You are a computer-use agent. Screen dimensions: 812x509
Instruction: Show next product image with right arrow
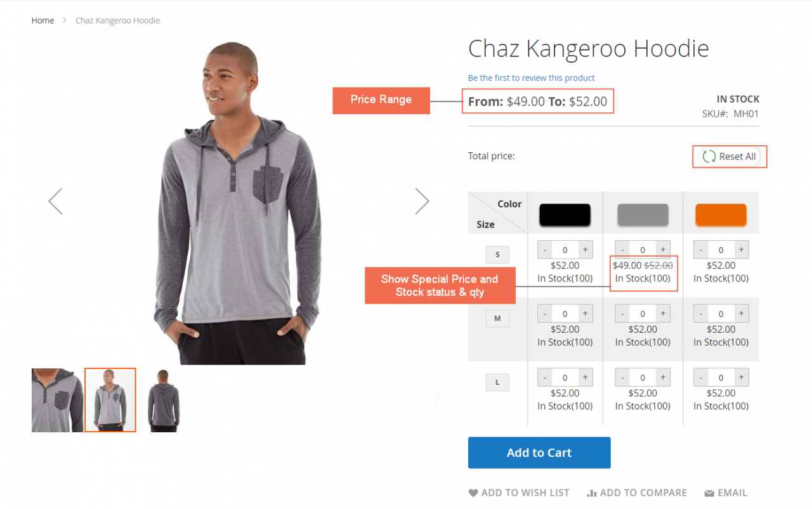coord(422,201)
